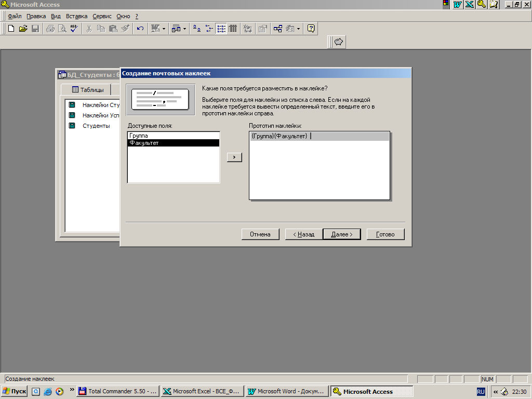The image size is (532, 399).
Task: Open the Вставка menu
Action: 76,16
